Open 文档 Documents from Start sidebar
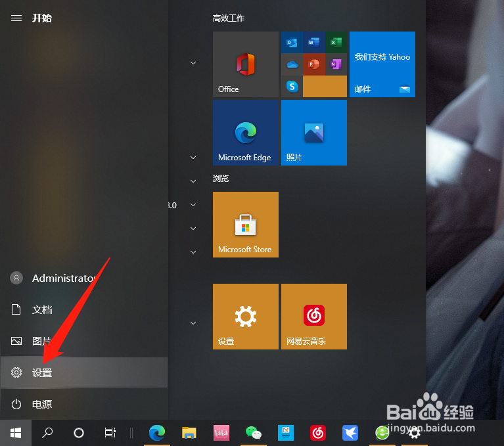 point(84,309)
